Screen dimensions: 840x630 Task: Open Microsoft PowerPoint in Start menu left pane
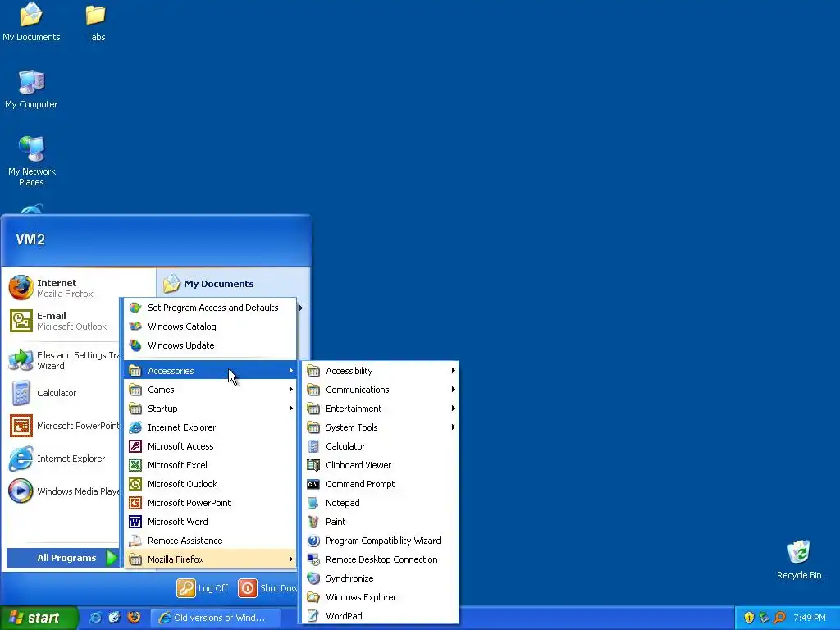click(x=63, y=426)
